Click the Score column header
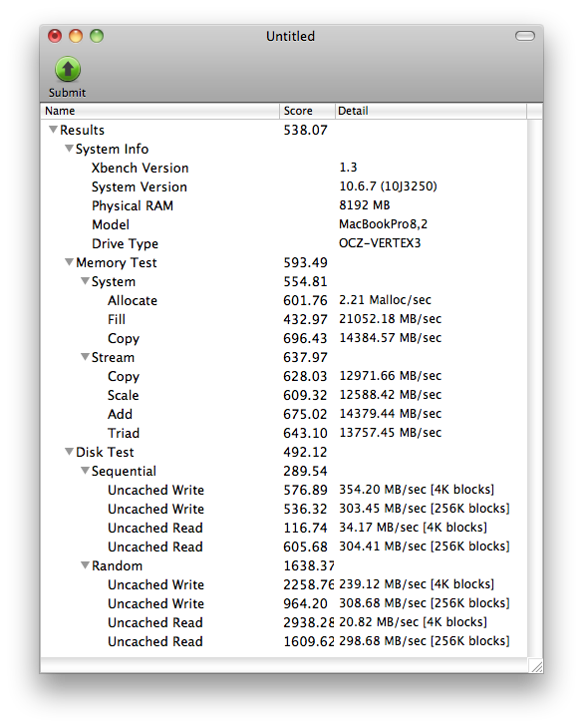This screenshot has height=728, width=583. tap(307, 111)
